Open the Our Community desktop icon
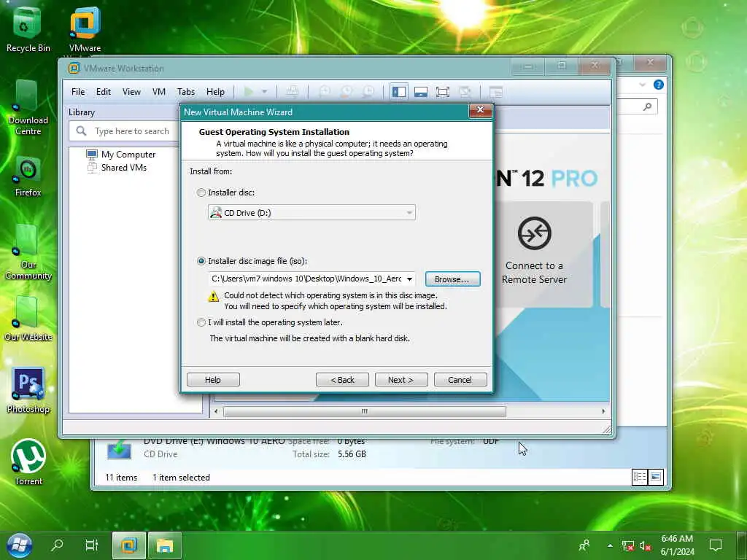The image size is (747, 560). pos(28,252)
